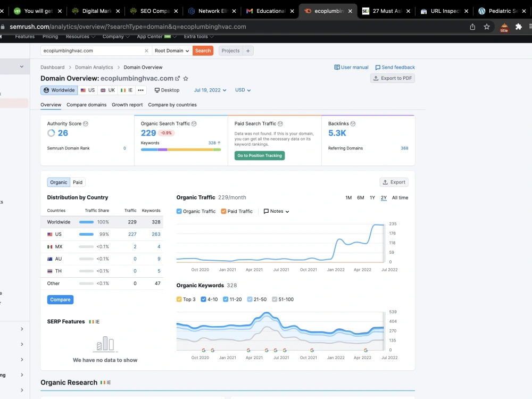Open the Domain Analytics breadcrumb
This screenshot has width=532, height=399.
pos(94,67)
